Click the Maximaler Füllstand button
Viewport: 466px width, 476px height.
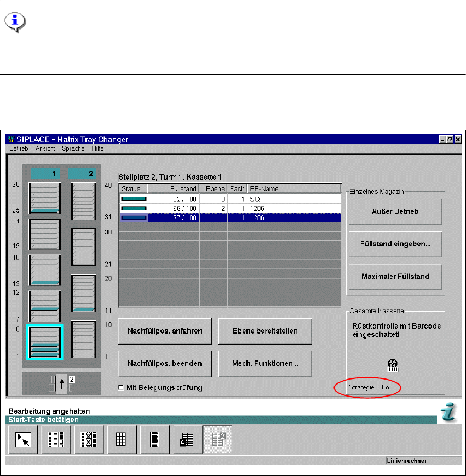point(395,277)
